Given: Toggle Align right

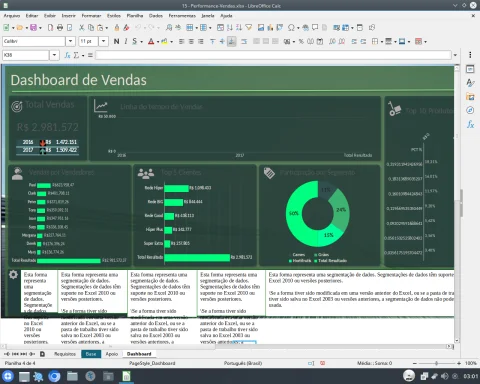Looking at the screenshot, I should (200, 41).
